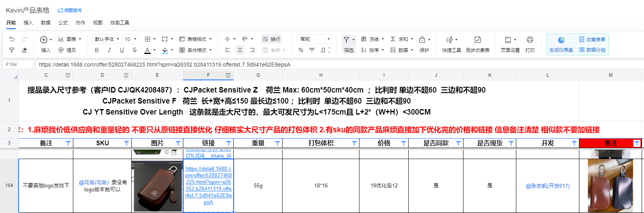Click the print (打印) icon
644x213 pixels.
pyautogui.click(x=530, y=40)
